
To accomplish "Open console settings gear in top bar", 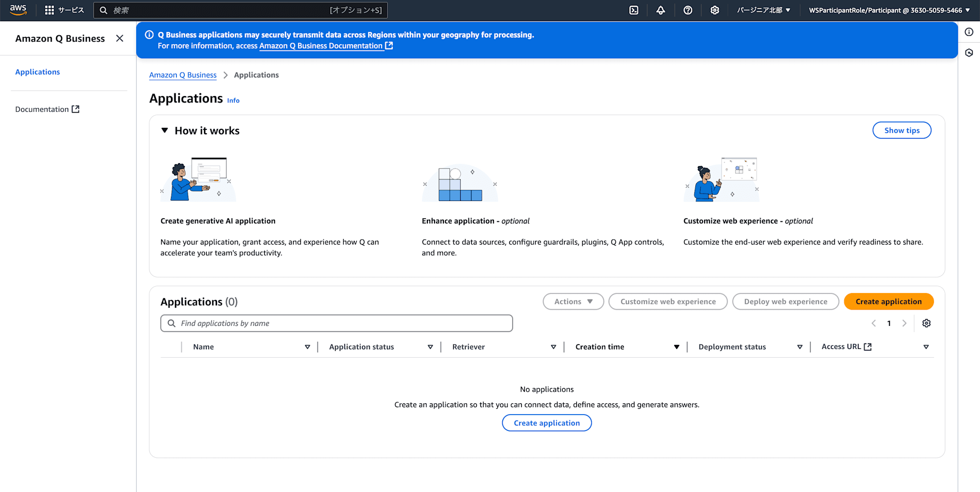I will point(715,10).
